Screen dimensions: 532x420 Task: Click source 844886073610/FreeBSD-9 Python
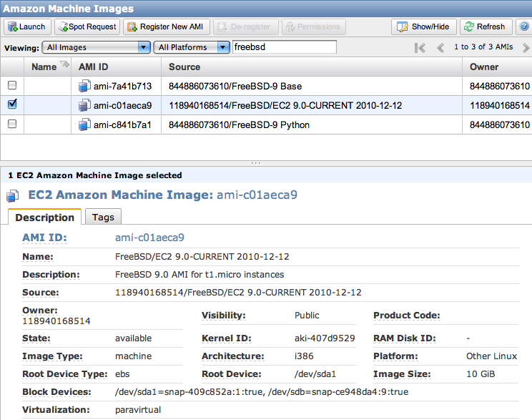point(240,125)
